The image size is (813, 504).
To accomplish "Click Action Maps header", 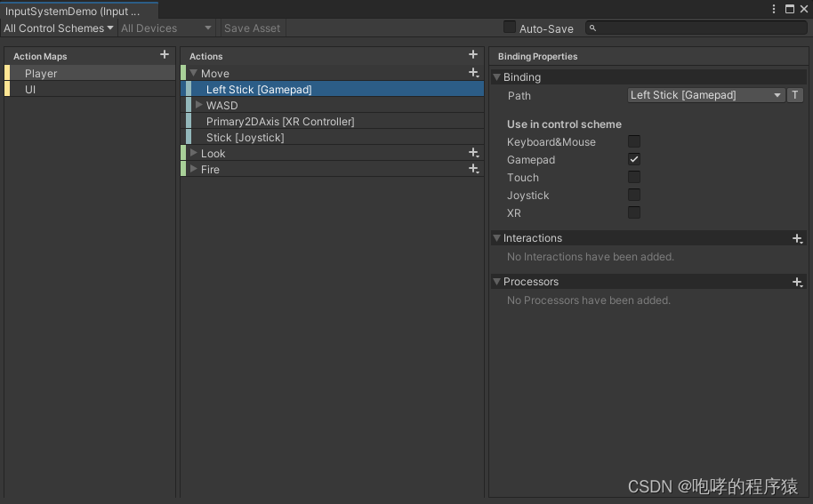I will point(40,57).
